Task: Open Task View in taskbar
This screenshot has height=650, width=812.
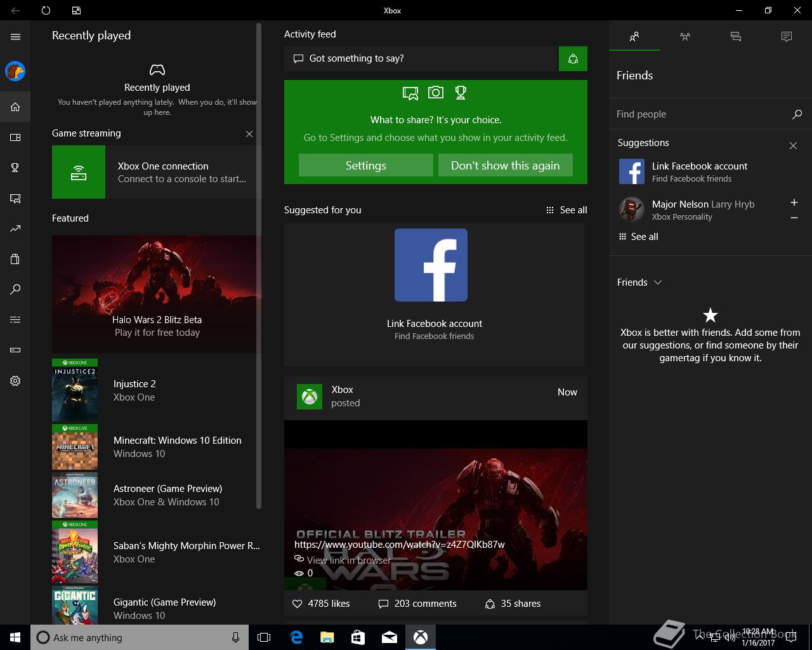Action: (264, 637)
